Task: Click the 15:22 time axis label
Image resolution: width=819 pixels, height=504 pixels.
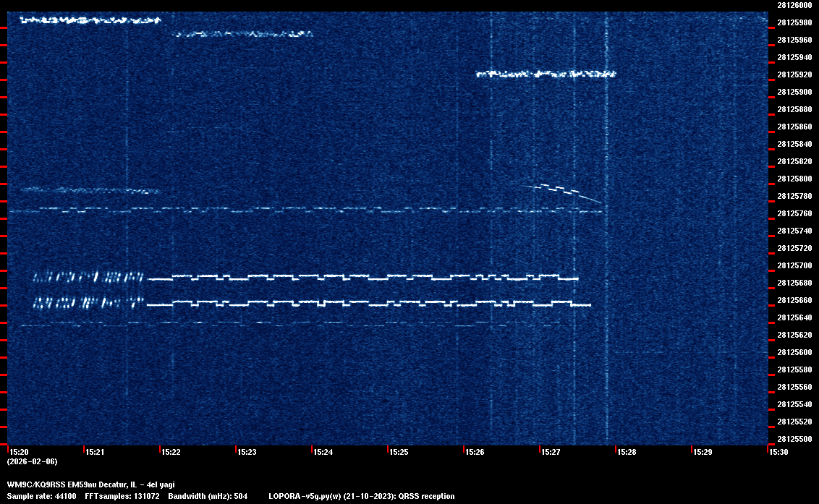Action: (x=171, y=452)
